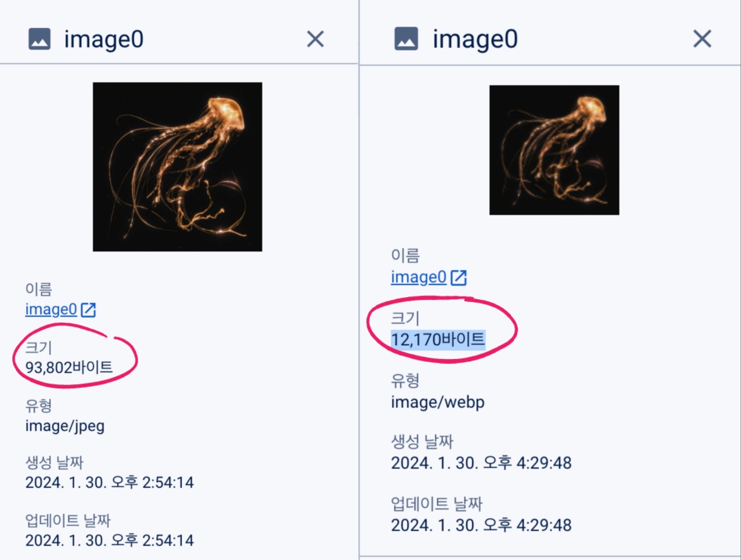Open the image0 name link in the WebP panel
741x560 pixels.
(x=419, y=277)
